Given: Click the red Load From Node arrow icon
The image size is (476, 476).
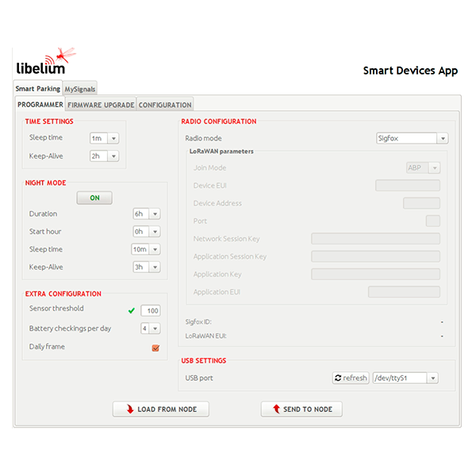Looking at the screenshot, I should (x=130, y=409).
